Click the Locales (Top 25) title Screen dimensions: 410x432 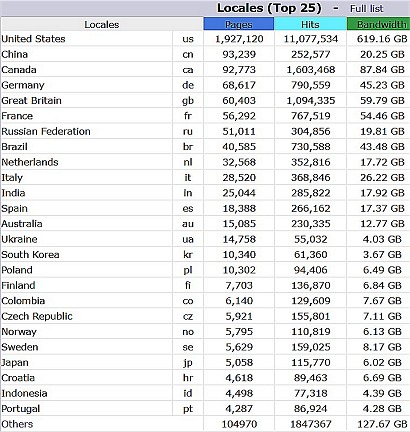[269, 8]
